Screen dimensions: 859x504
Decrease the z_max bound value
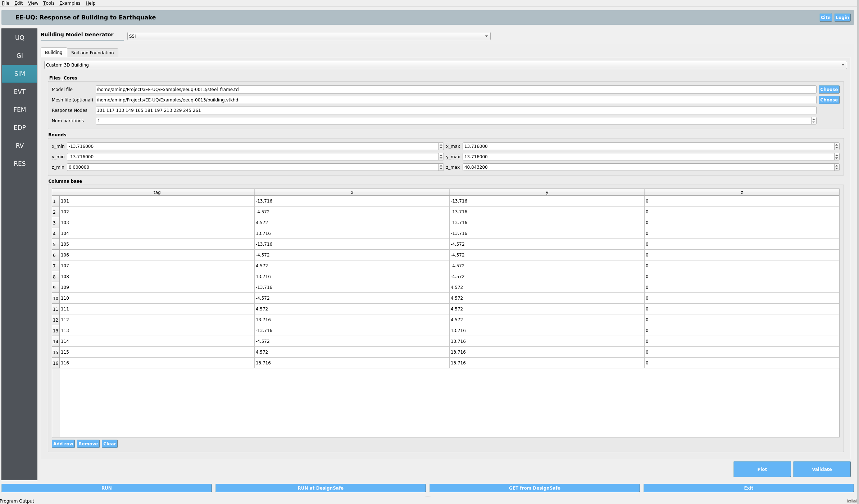(x=837, y=169)
